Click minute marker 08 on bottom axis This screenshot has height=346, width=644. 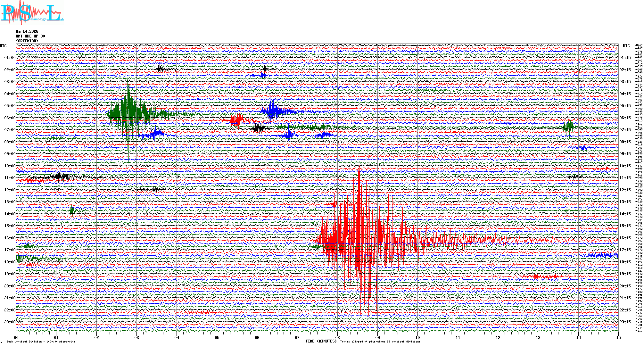click(x=337, y=337)
